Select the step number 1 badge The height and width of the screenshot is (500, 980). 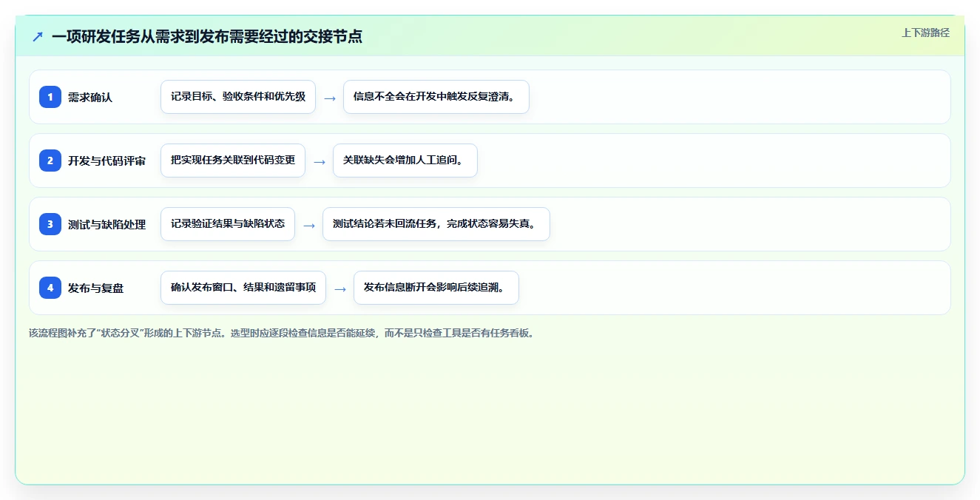[x=50, y=97]
